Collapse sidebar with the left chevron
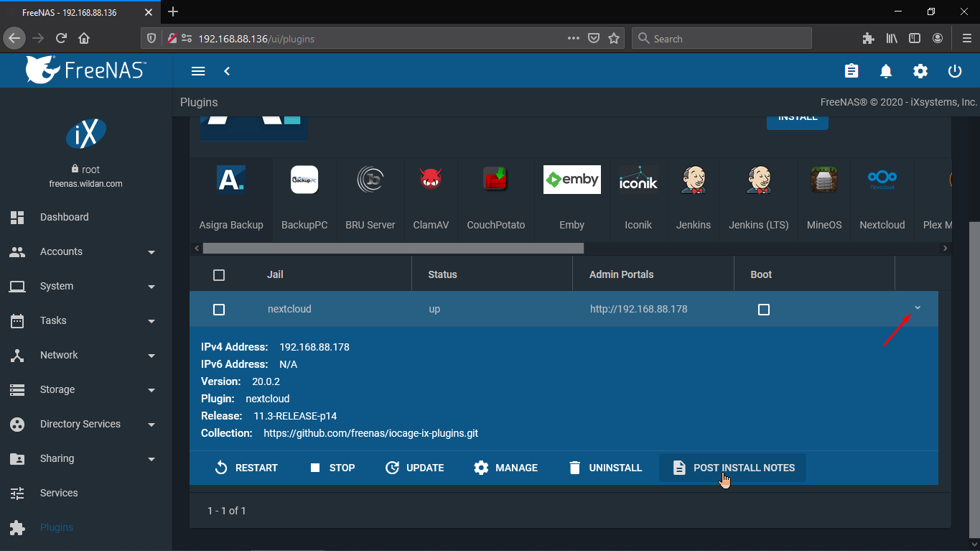This screenshot has height=551, width=980. (x=227, y=71)
